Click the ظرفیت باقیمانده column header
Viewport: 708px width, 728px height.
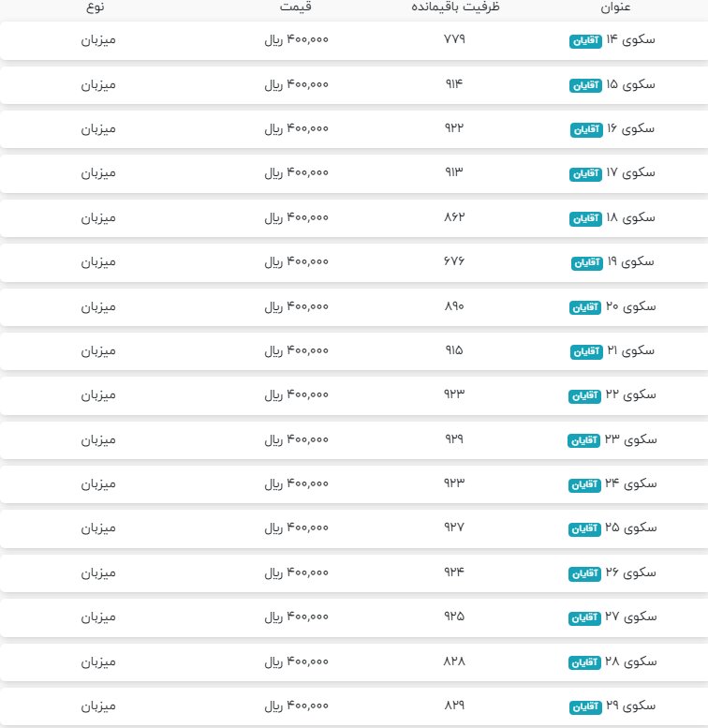click(x=454, y=7)
